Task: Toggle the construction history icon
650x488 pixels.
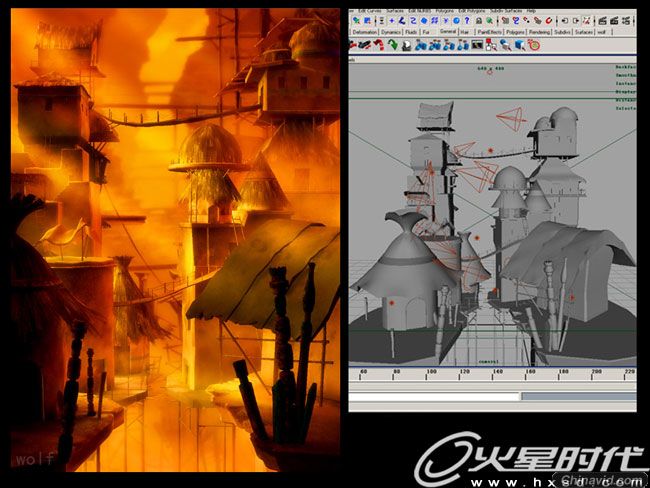Action: point(587,21)
